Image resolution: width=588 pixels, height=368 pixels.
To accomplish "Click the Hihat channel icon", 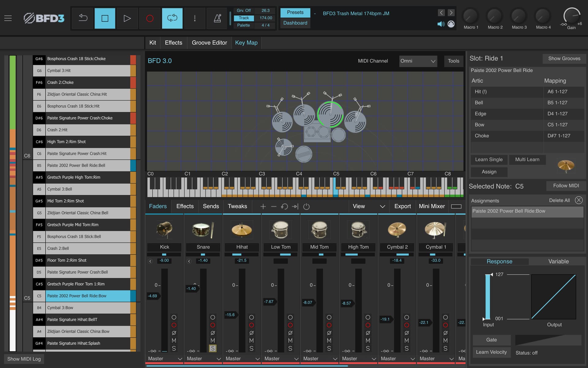I will point(242,230).
